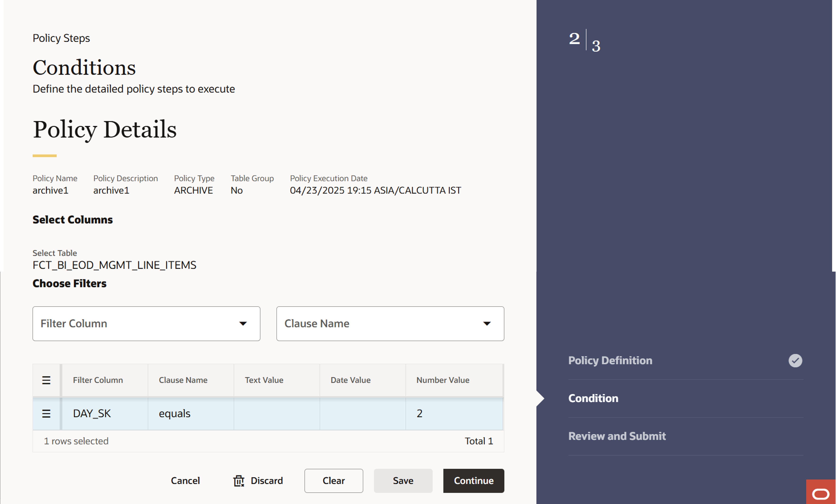The height and width of the screenshot is (504, 836).
Task: Click the Clear button
Action: click(334, 481)
